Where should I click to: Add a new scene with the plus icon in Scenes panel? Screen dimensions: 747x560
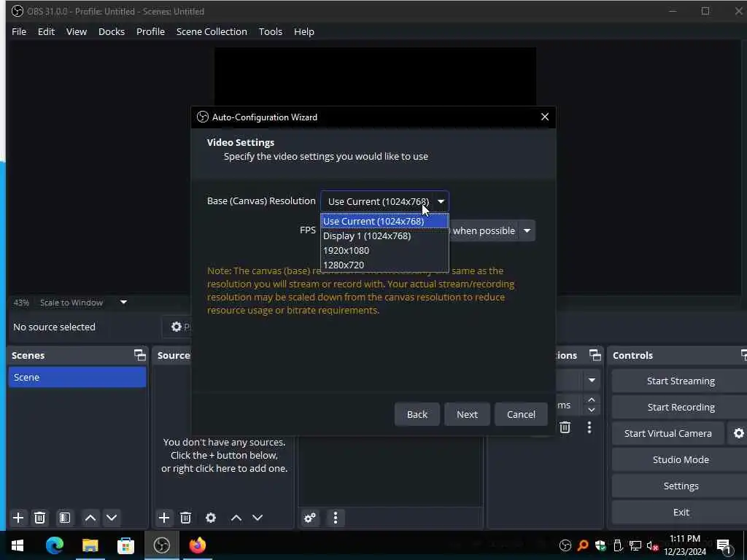pyautogui.click(x=18, y=518)
